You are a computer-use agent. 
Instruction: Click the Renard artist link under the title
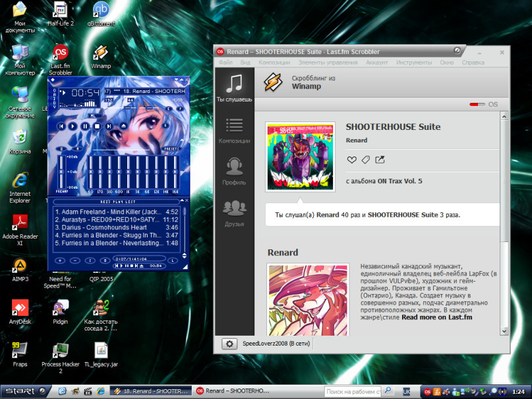tap(357, 140)
